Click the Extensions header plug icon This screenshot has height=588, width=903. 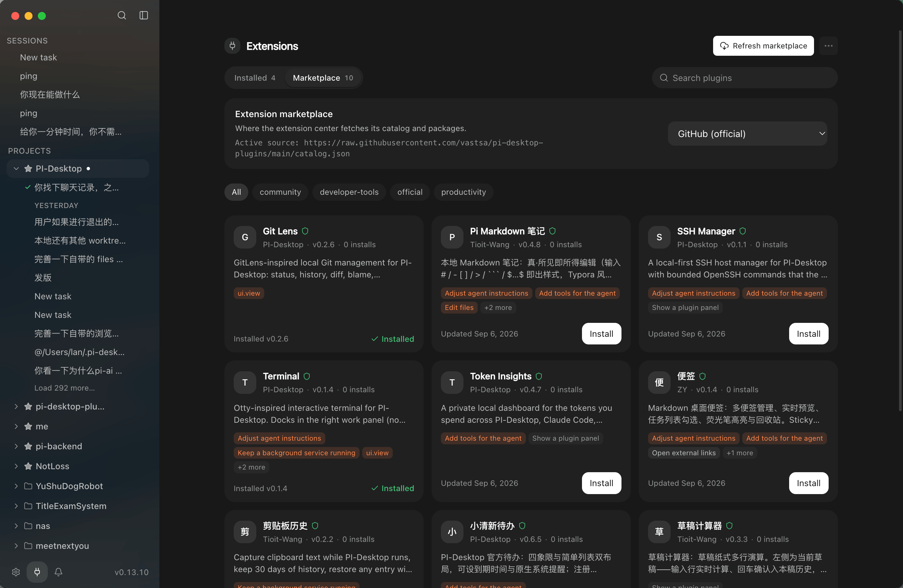coord(232,46)
